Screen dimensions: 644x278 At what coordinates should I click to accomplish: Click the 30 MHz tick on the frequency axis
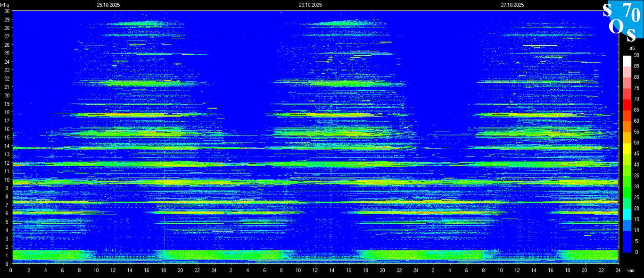[x=7, y=11]
